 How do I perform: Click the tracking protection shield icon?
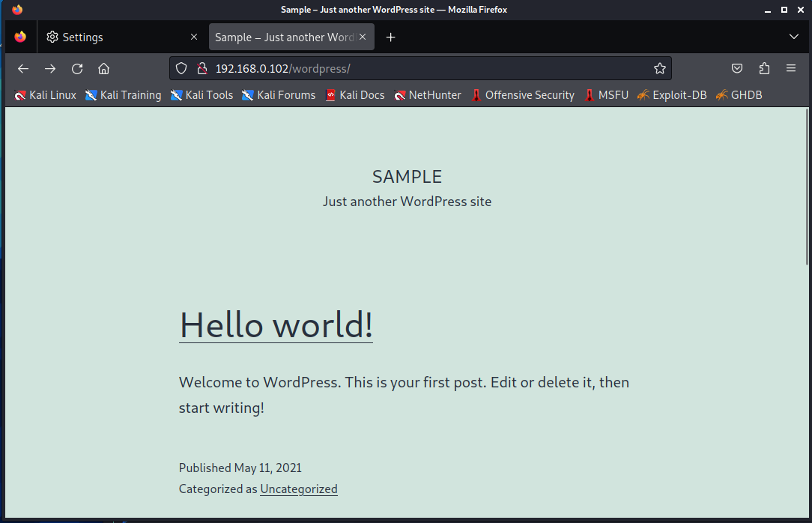pos(181,69)
